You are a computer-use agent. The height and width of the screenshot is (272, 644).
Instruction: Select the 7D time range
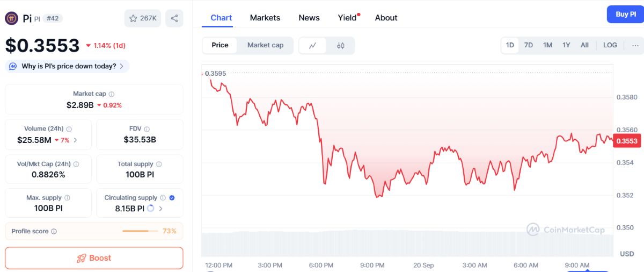coord(529,45)
